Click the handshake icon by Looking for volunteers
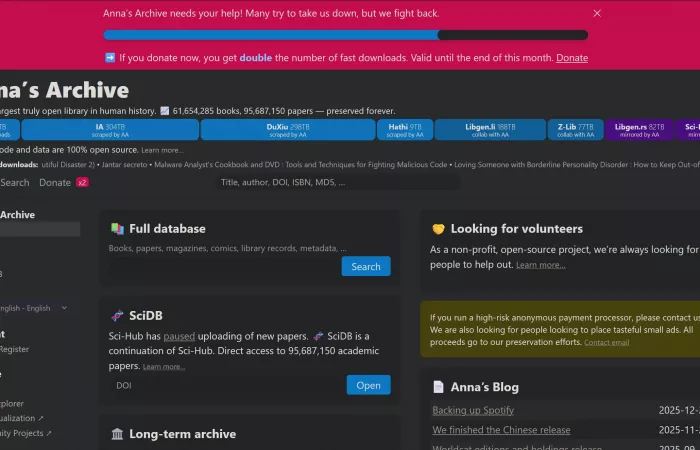The width and height of the screenshot is (700, 450). [438, 229]
